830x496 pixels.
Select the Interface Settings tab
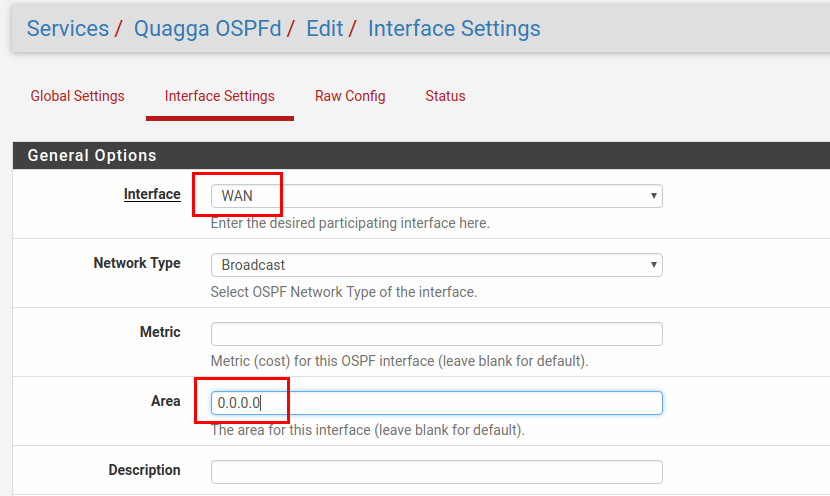coord(219,96)
